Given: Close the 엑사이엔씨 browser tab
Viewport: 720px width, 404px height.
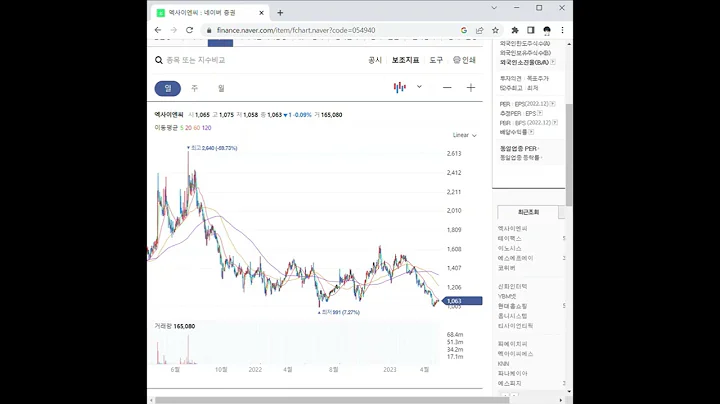Looking at the screenshot, I should pos(261,13).
